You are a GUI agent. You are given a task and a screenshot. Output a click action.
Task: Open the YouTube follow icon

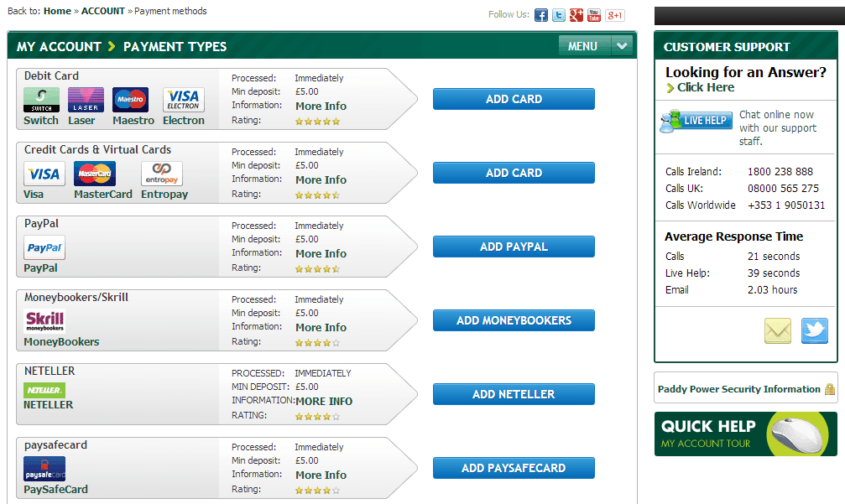pos(594,15)
